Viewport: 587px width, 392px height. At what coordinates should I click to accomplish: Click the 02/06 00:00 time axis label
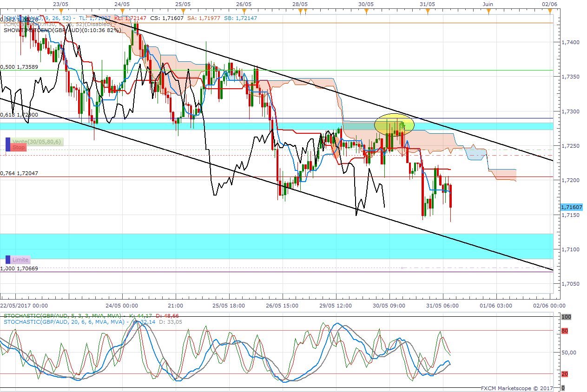(549, 306)
